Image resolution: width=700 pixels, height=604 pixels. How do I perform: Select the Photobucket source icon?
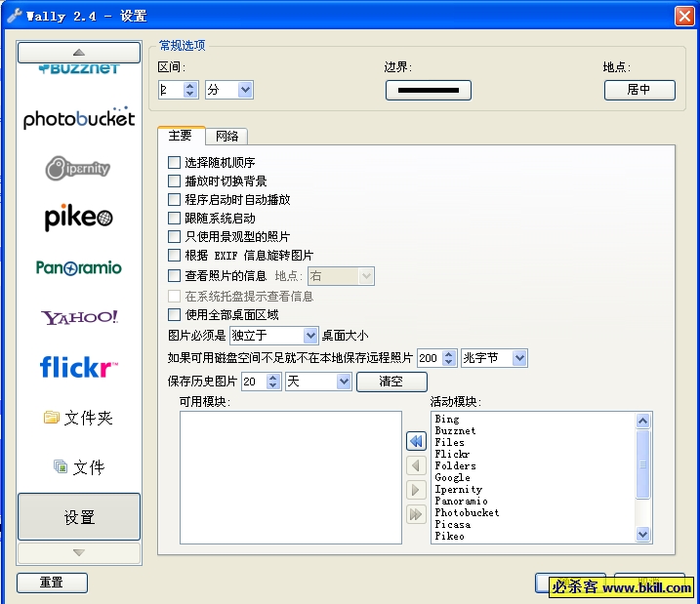pos(79,118)
